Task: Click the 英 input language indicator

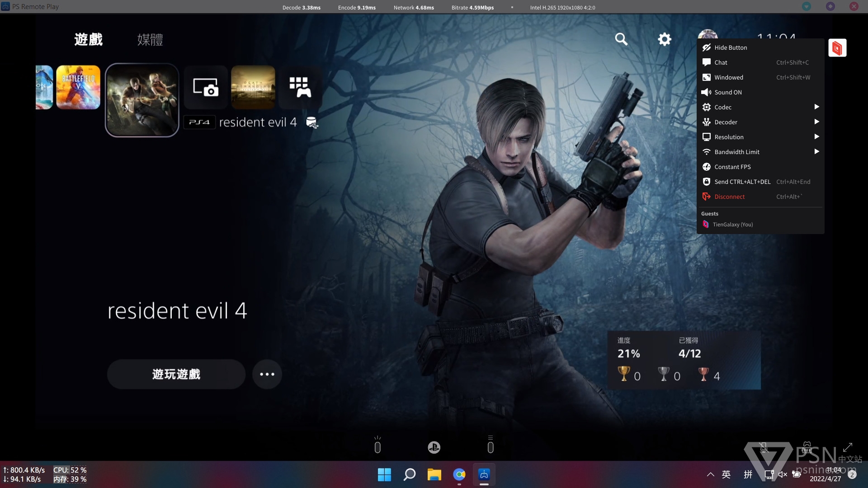Action: pos(726,474)
